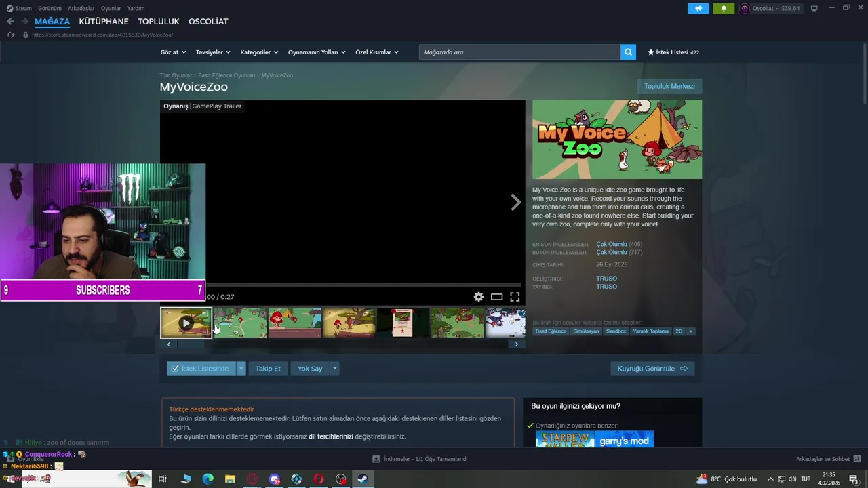Open the Görünüm menu
The height and width of the screenshot is (488, 868).
tap(50, 8)
